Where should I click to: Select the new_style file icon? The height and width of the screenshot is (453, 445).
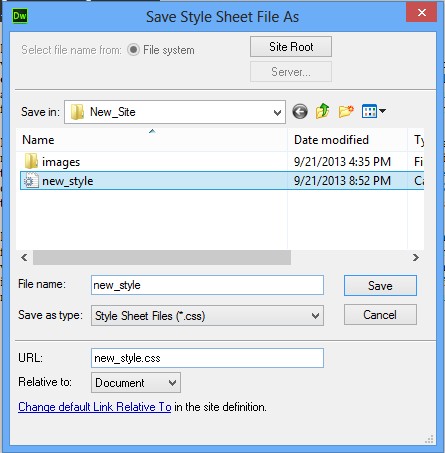pos(31,181)
